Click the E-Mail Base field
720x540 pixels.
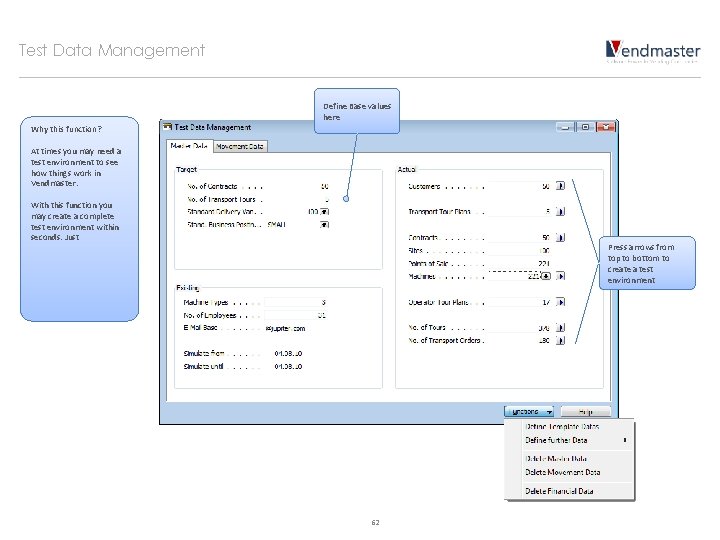click(x=295, y=328)
